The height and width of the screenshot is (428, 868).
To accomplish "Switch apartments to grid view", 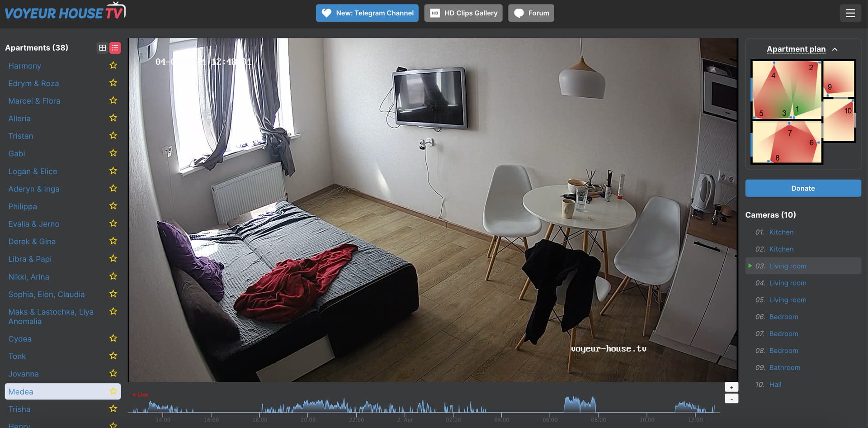I will click(103, 48).
